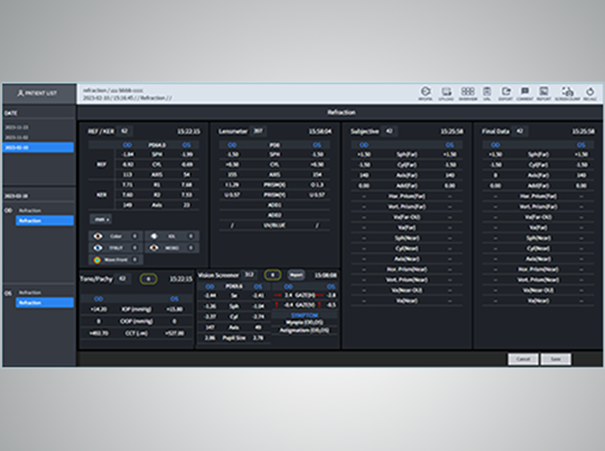This screenshot has height=451, width=605.
Task: Click the OD column header in Lensmeter
Action: [232, 145]
